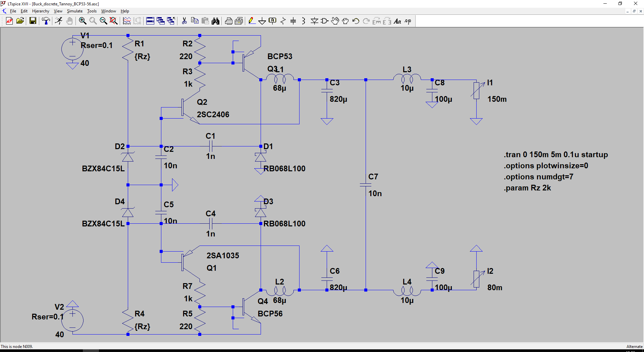Open the Tools menu
The width and height of the screenshot is (644, 352).
(x=92, y=11)
